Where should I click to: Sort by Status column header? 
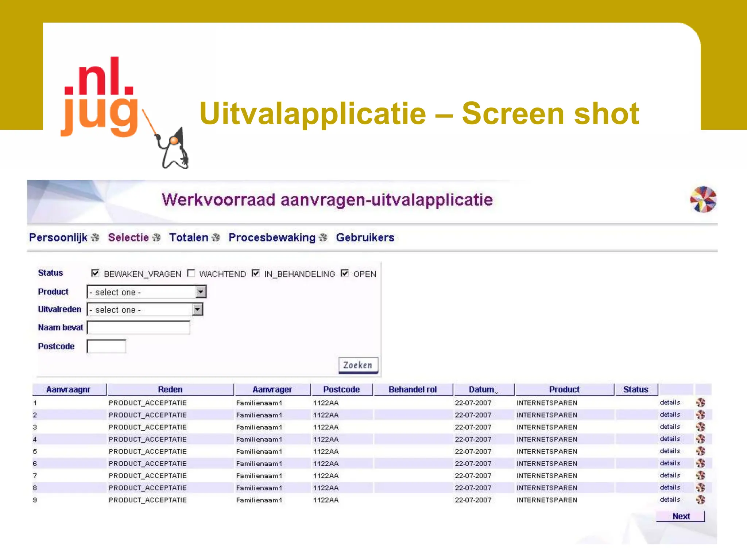coord(636,389)
